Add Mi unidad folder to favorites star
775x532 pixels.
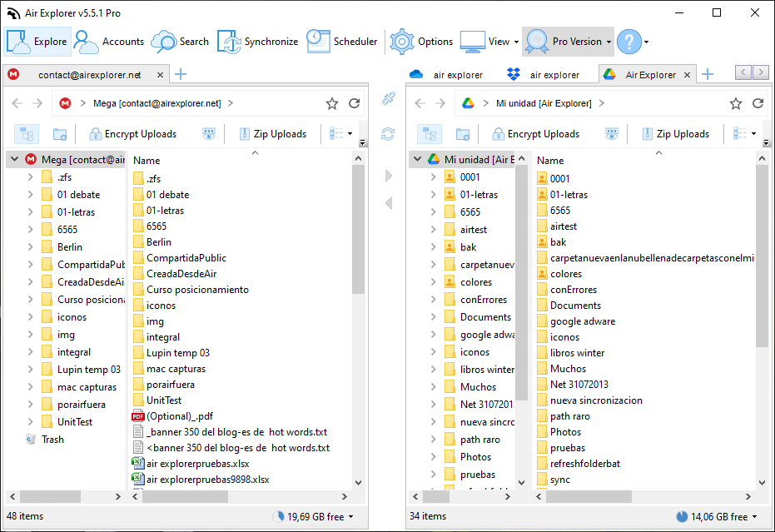736,103
